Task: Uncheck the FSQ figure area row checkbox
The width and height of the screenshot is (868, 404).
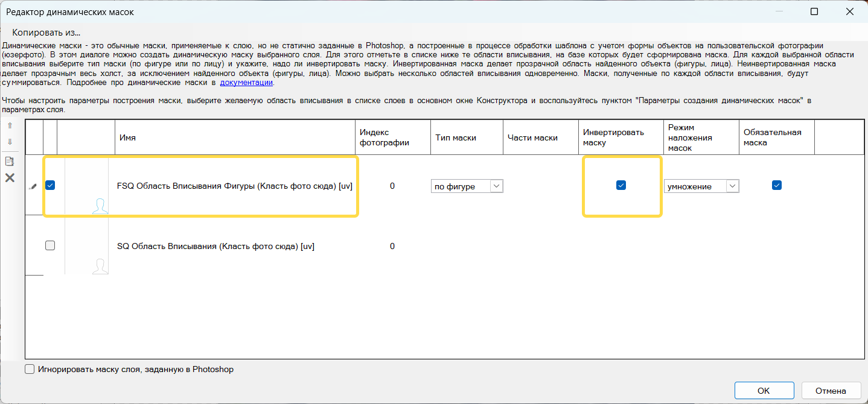Action: (x=50, y=186)
